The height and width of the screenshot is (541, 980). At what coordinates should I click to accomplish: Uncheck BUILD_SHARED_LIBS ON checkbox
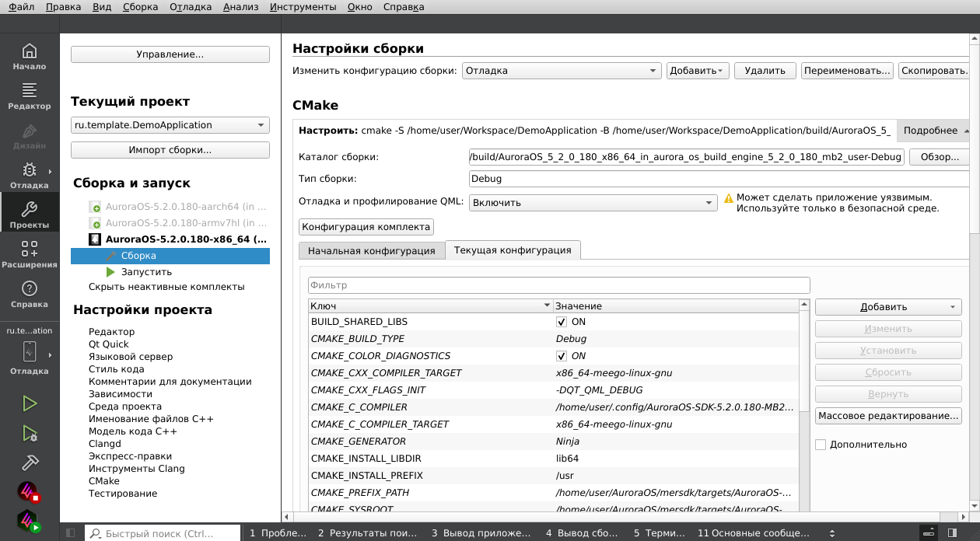[x=562, y=322]
